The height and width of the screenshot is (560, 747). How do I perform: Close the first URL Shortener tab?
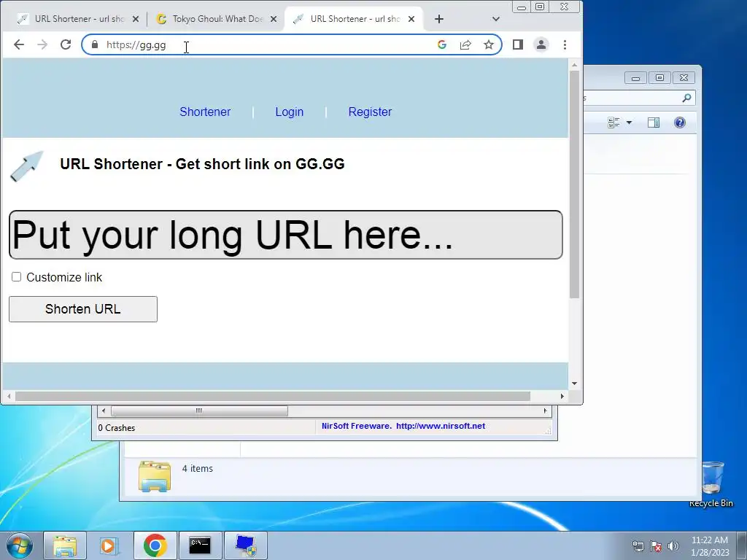[x=136, y=19]
